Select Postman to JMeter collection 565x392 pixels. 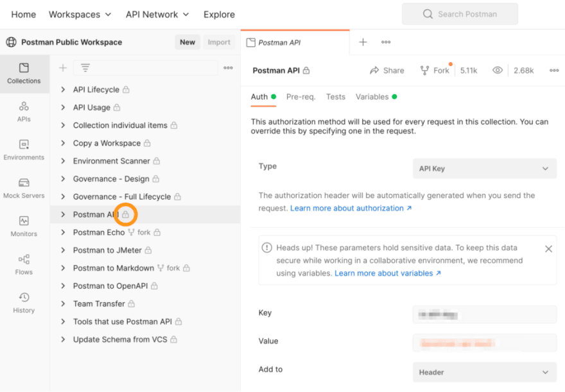(107, 250)
